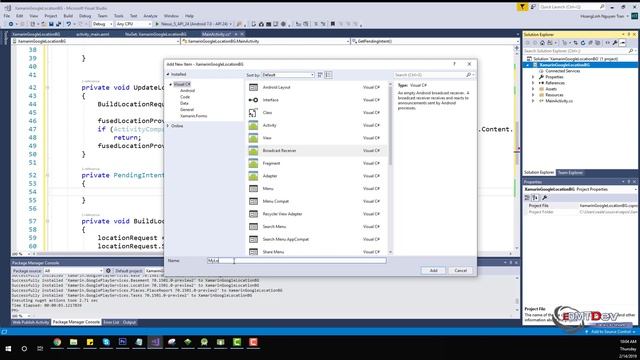
Task: Expand the Assets folder
Action: pos(533,89)
